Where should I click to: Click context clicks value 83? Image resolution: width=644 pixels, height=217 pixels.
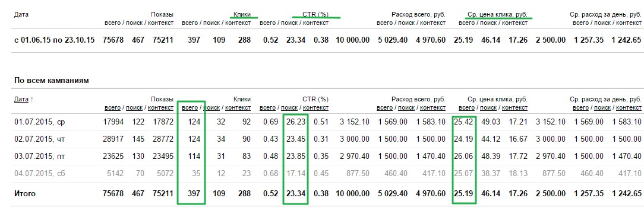[247, 157]
